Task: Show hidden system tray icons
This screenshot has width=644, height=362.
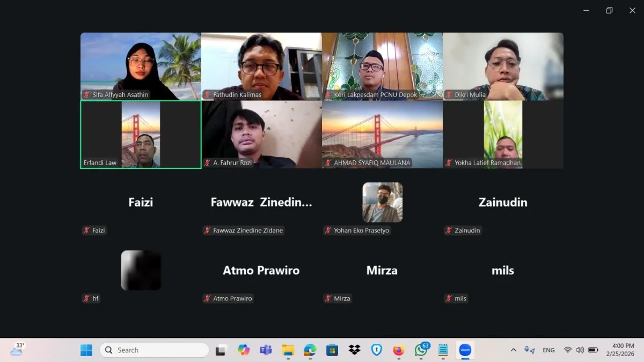Action: coord(513,350)
